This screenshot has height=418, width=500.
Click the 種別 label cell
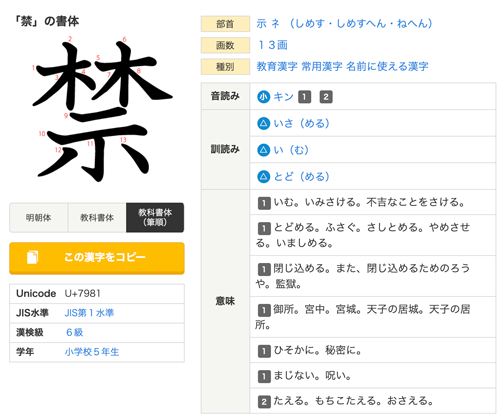click(225, 66)
